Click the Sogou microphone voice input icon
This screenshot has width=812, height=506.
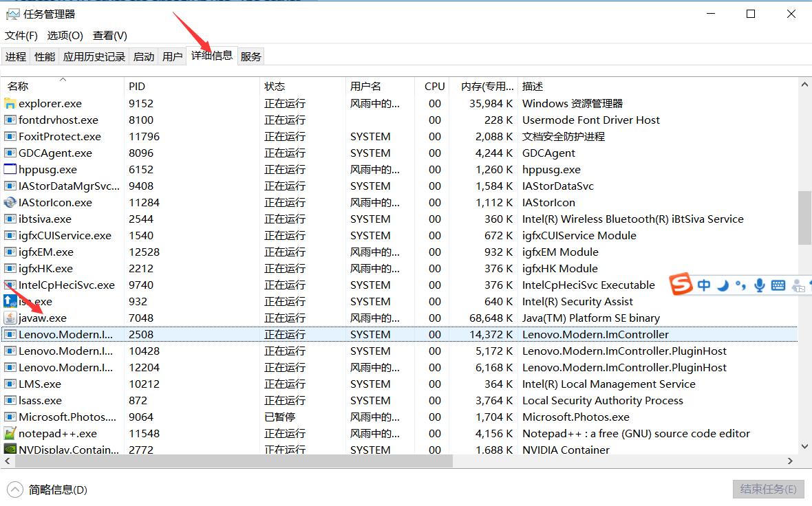759,285
